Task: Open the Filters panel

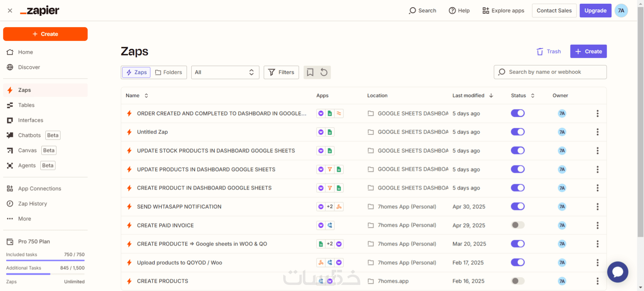Action: click(x=281, y=72)
